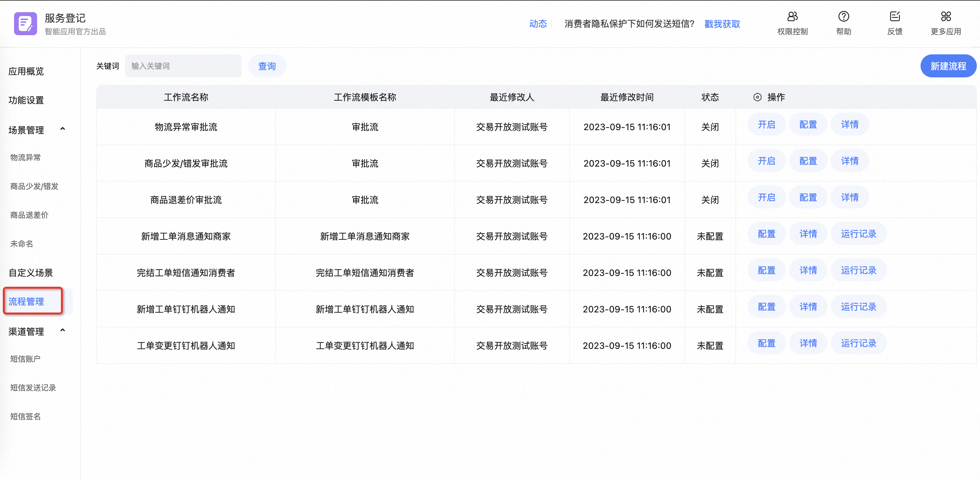Open the 更多应用 grid icon
The image size is (980, 479).
tap(945, 17)
